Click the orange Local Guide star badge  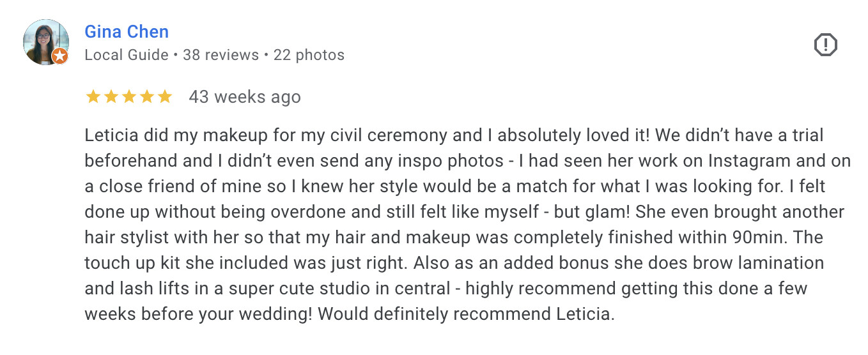[x=59, y=56]
